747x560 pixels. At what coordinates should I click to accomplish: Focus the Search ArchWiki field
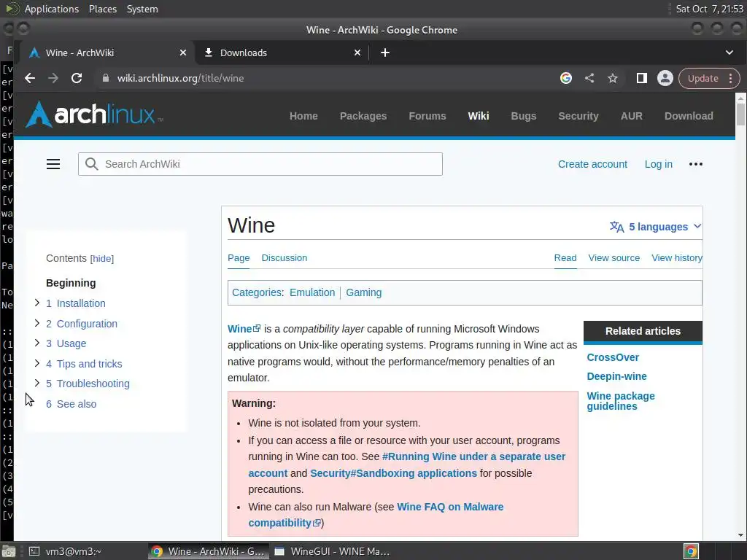(260, 164)
